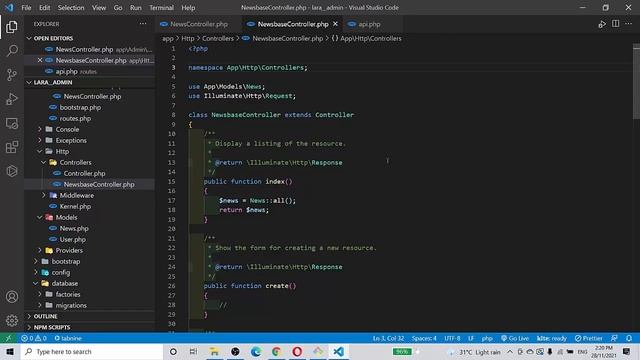Open the tabnine status bar item

tap(68, 338)
